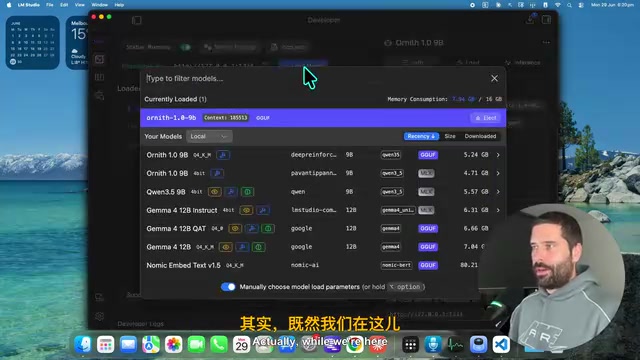Open the Local models dropdown
The height and width of the screenshot is (360, 640).
(209, 136)
